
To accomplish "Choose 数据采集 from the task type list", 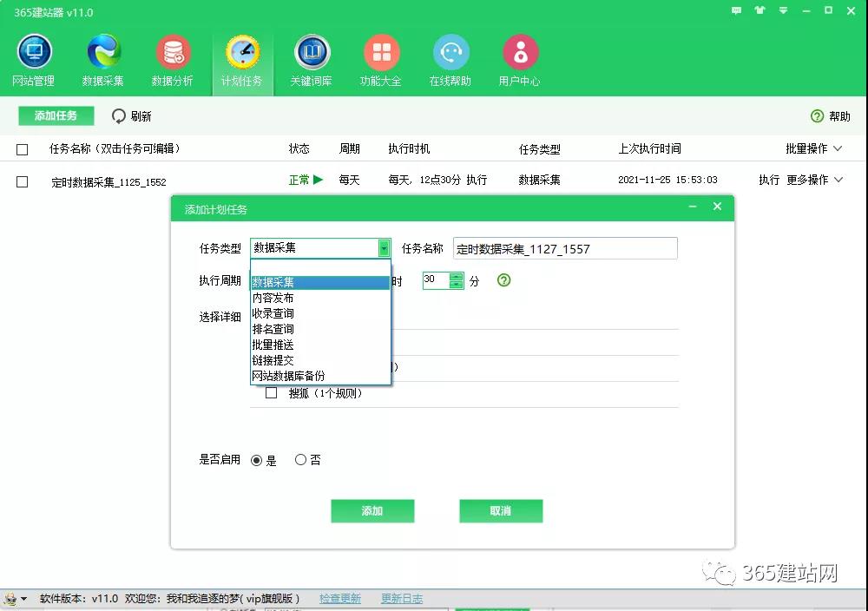I will coord(320,282).
